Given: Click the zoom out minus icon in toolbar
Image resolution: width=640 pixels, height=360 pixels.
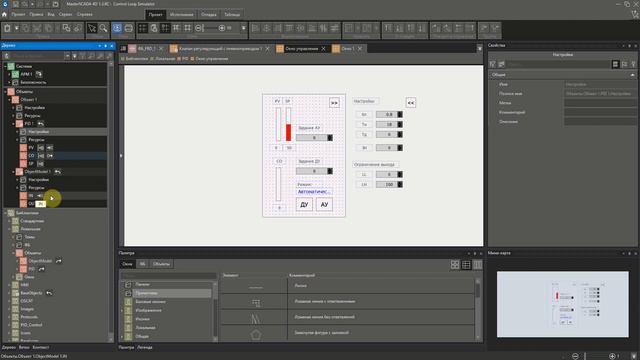Looking at the screenshot, I should tap(199, 28).
